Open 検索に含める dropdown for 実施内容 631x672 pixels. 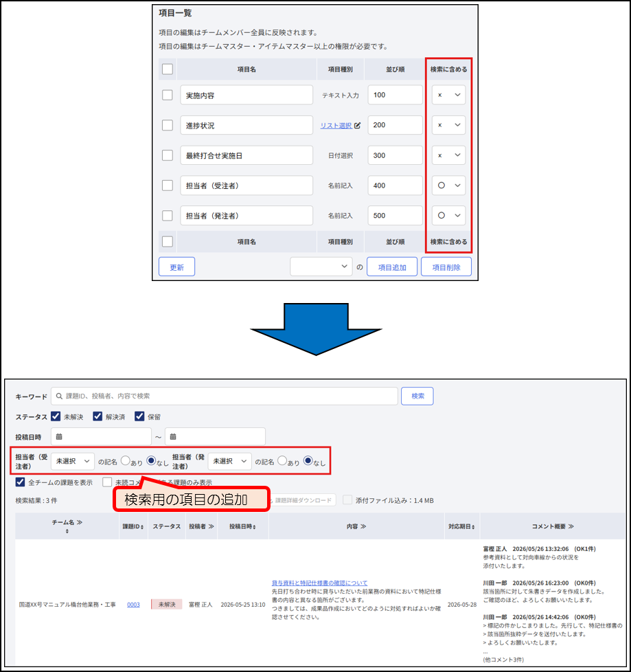448,95
